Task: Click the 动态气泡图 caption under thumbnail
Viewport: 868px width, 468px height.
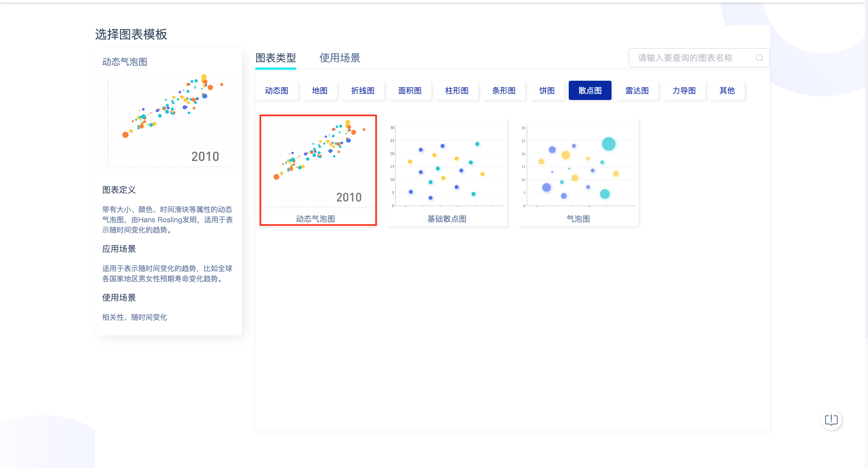Action: pyautogui.click(x=315, y=219)
